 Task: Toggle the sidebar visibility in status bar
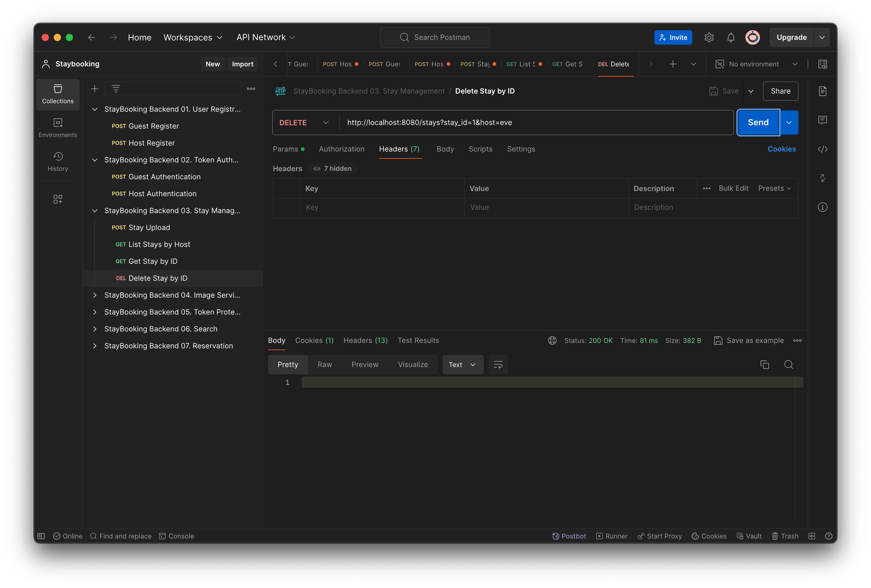click(41, 536)
